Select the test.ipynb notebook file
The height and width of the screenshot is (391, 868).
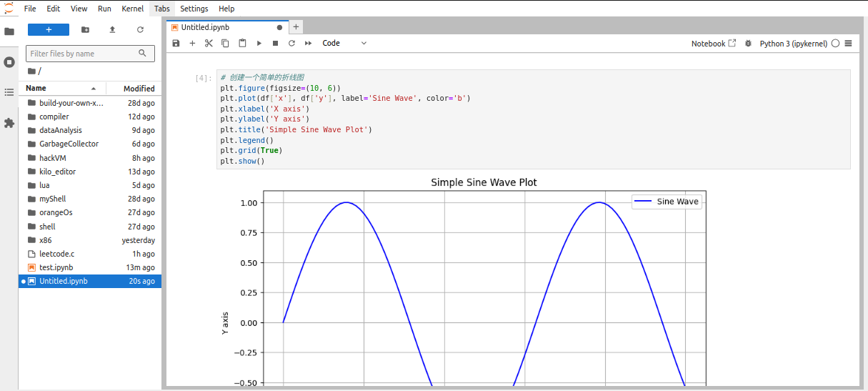pos(90,267)
